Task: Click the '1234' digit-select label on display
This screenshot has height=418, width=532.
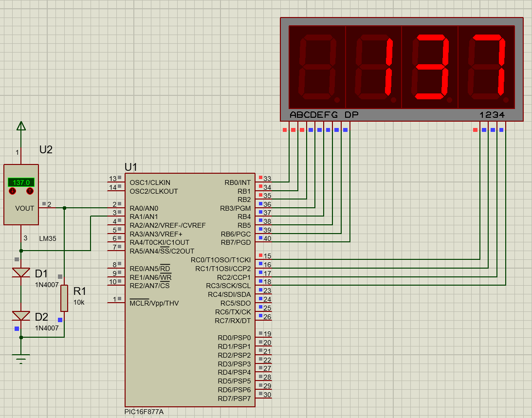Action: 492,115
